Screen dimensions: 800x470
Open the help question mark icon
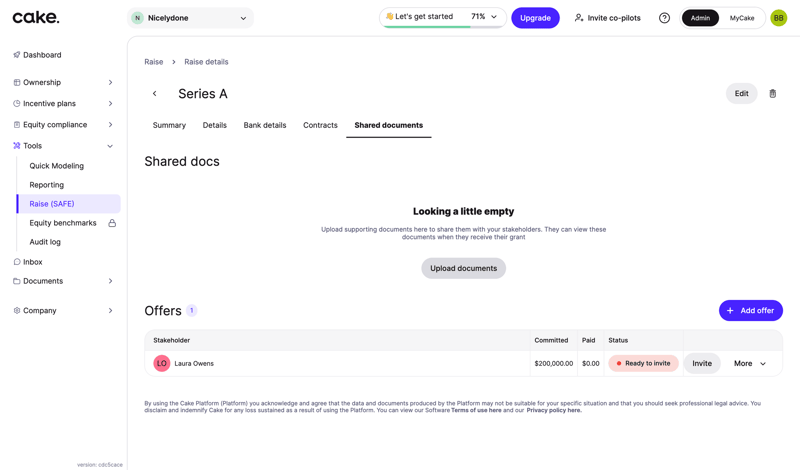click(x=664, y=18)
